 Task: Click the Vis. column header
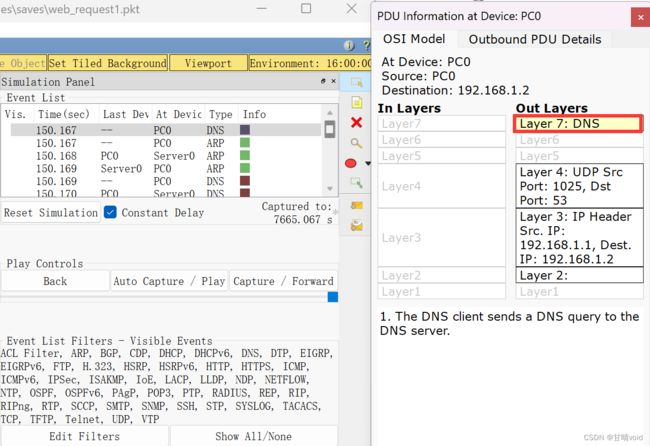[16, 114]
